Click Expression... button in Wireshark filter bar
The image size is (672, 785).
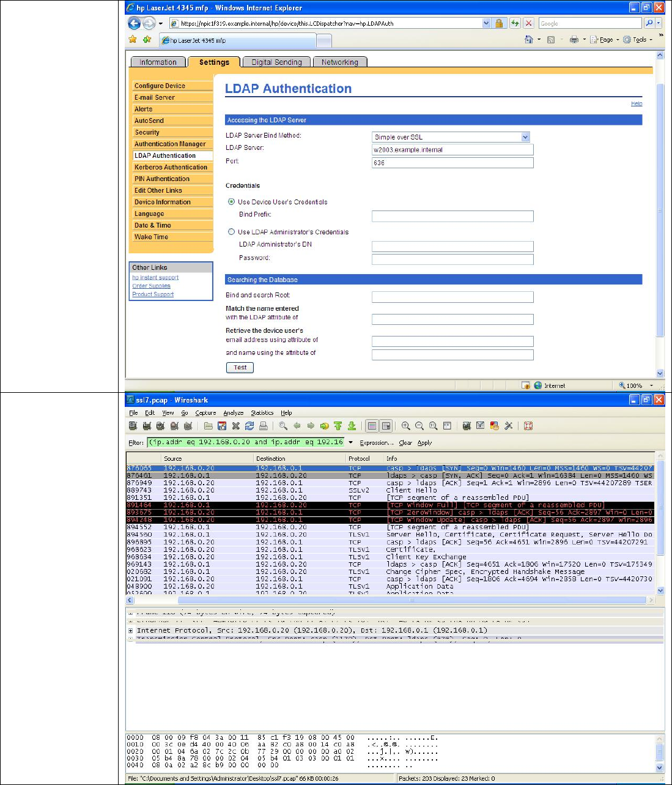tap(376, 443)
